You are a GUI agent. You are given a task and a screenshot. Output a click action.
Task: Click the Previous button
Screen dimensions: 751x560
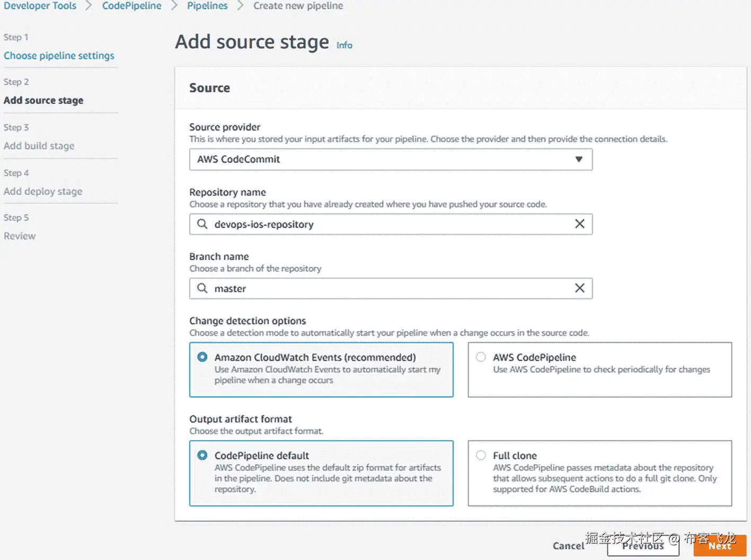pos(643,546)
